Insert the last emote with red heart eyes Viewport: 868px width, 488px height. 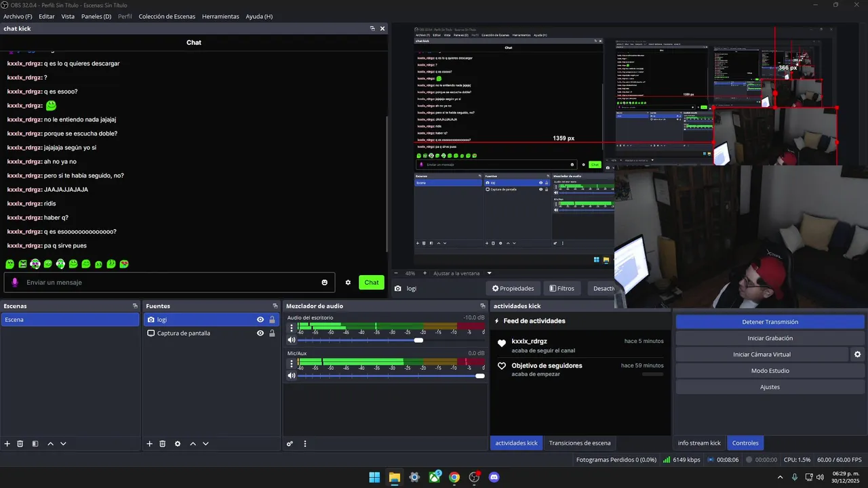tap(124, 264)
